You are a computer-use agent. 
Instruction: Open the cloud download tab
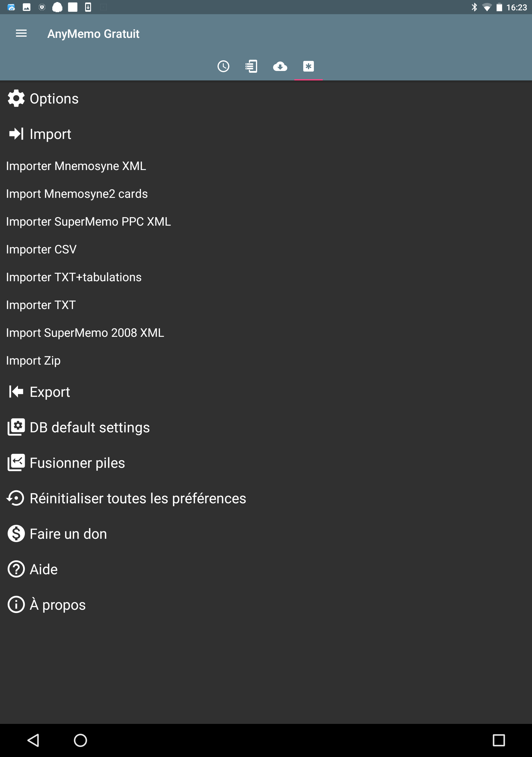280,66
